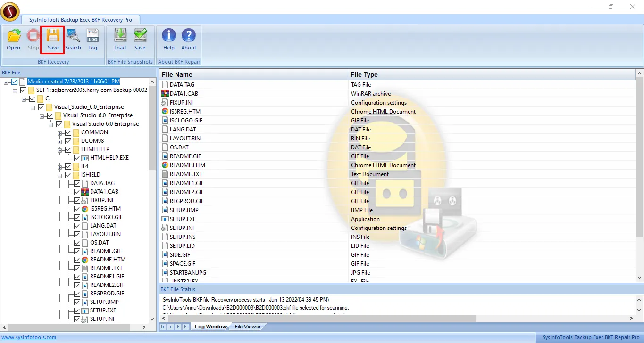Viewport: 644px width, 343px height.
Task: Toggle HTMLHELP.EXE checkbox in tree
Action: [77, 158]
